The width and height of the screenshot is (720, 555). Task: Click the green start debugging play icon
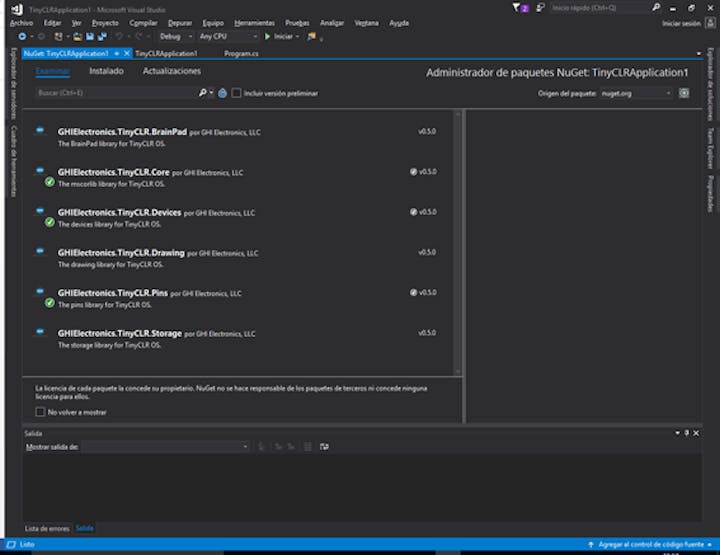tap(268, 36)
